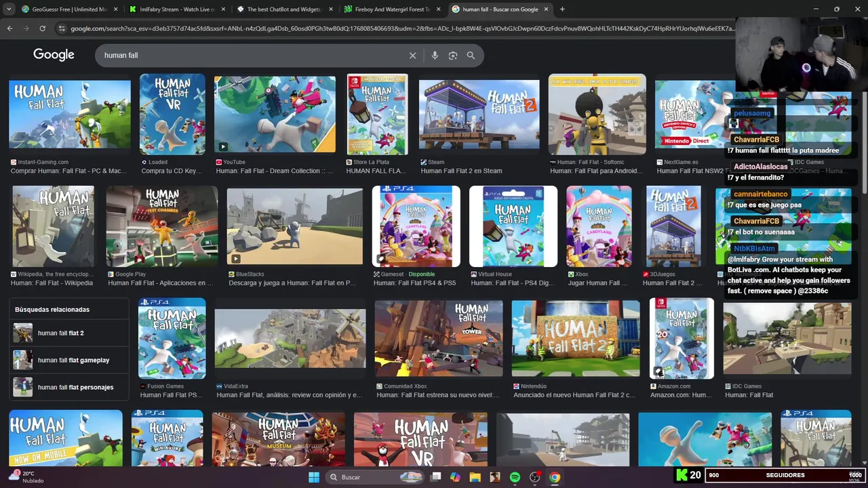Open the Comunidad Xbox Tower level thumbnail
This screenshot has height=488, width=868.
tap(439, 338)
